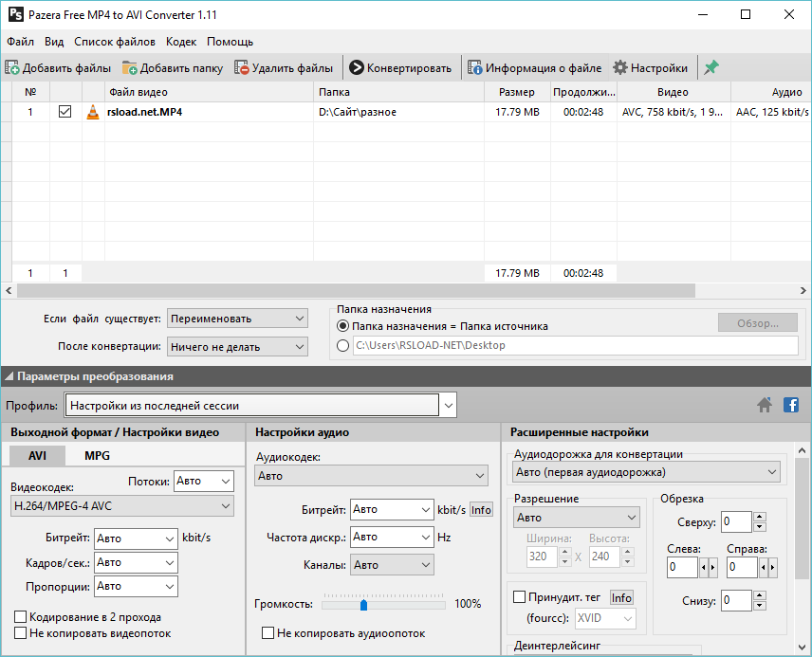This screenshot has height=657, width=812.
Task: Open the Видеокодек H.264/MPEG-4 AVC dropdown
Action: [x=225, y=506]
